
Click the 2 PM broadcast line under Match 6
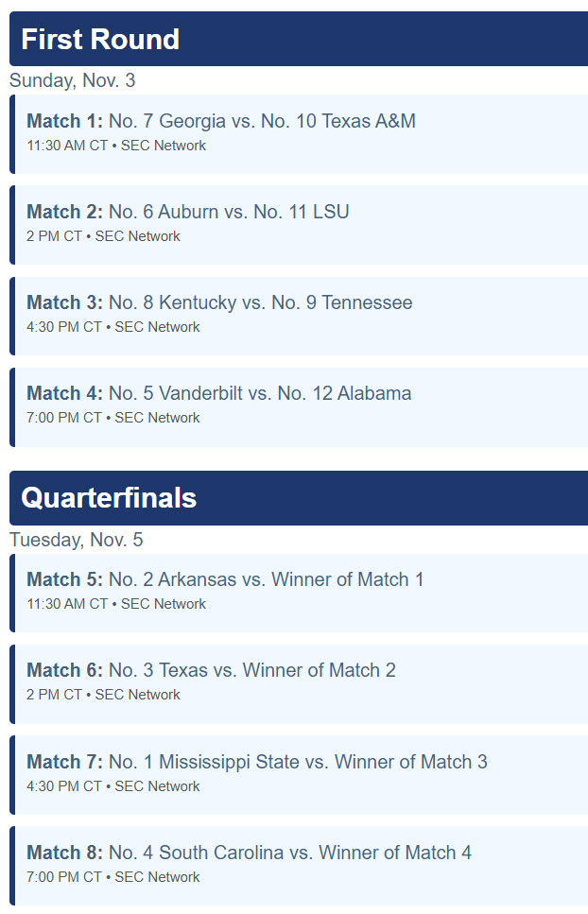pyautogui.click(x=103, y=695)
